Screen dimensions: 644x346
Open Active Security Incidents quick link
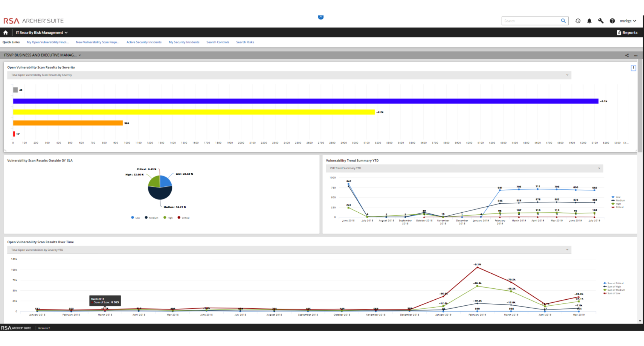coord(144,42)
